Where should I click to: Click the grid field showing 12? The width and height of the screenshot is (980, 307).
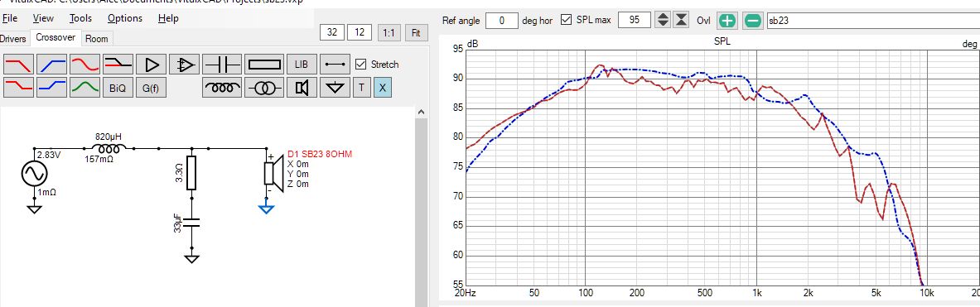(x=360, y=32)
